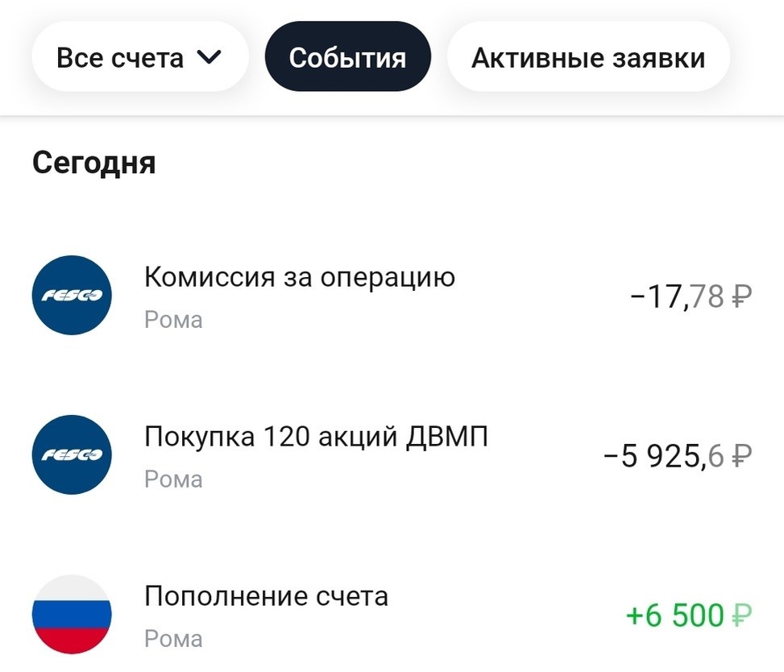Switch to the 'События' tab
The image size is (784, 672).
pyautogui.click(x=347, y=58)
